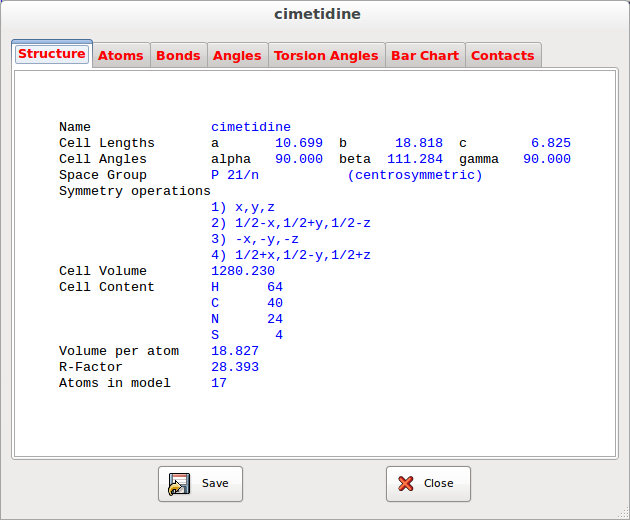Screen dimensions: 630x520
Task: Click the Close button
Action: pos(428,484)
